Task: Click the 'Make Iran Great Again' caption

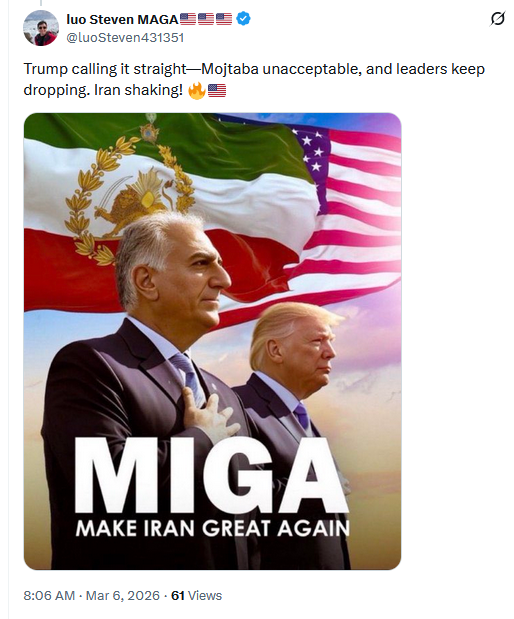Action: (212, 528)
